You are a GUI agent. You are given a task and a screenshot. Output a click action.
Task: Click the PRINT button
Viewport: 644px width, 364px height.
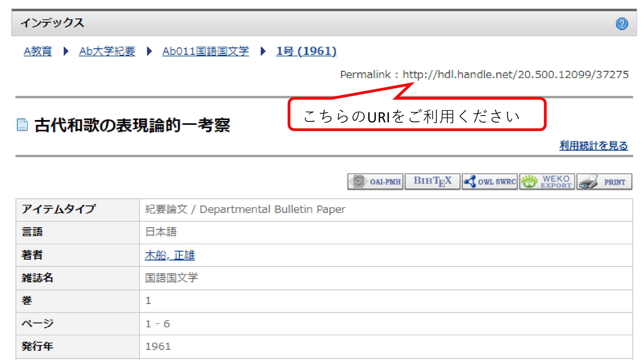point(604,182)
